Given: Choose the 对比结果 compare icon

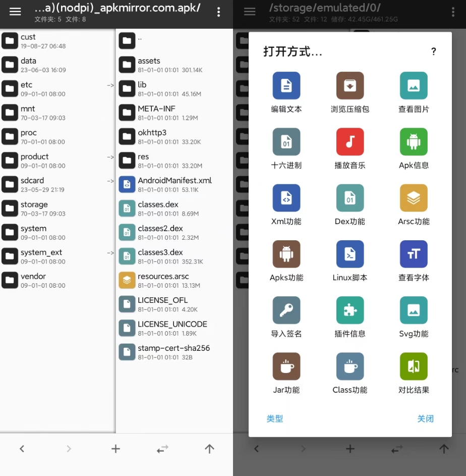Looking at the screenshot, I should (413, 366).
